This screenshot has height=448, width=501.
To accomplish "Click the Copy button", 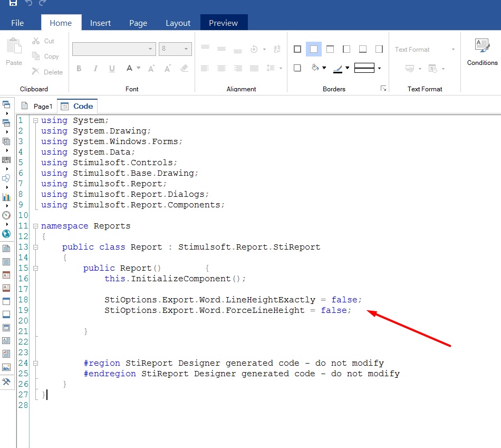I will point(46,56).
